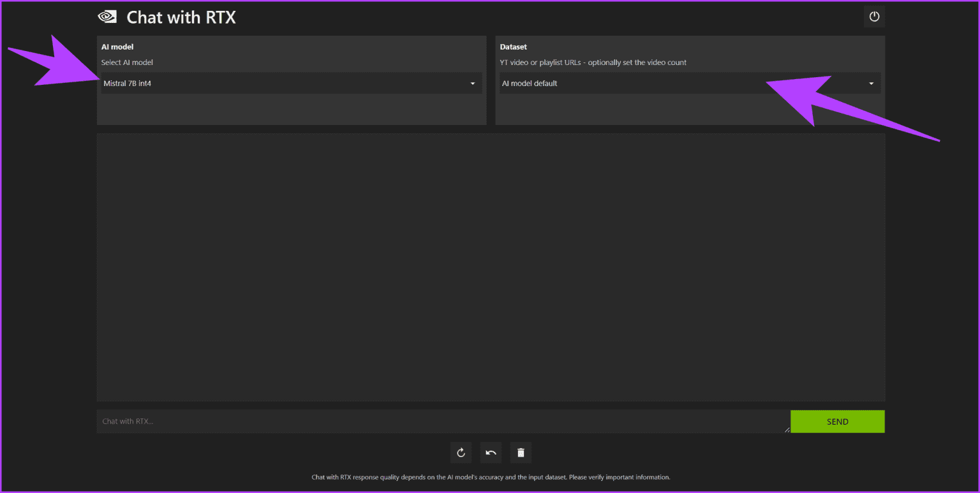Click the 'AI model' panel heading
Screen dimensions: 980x493
coord(117,47)
